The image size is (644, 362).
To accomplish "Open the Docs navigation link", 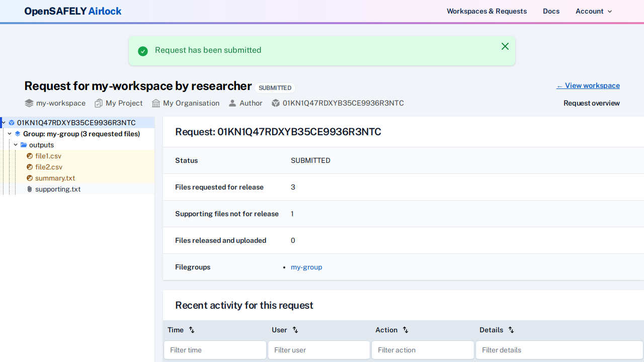I will [551, 11].
